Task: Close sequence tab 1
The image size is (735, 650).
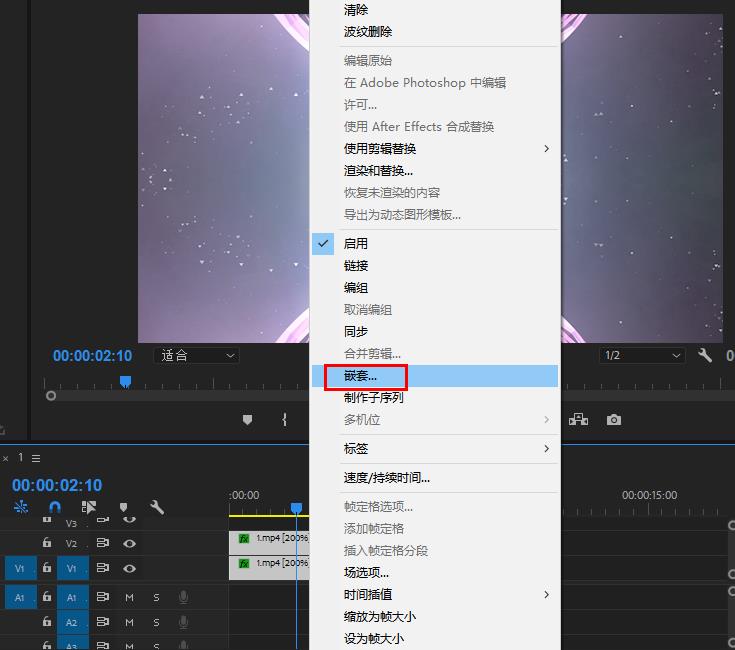Action: coord(6,459)
